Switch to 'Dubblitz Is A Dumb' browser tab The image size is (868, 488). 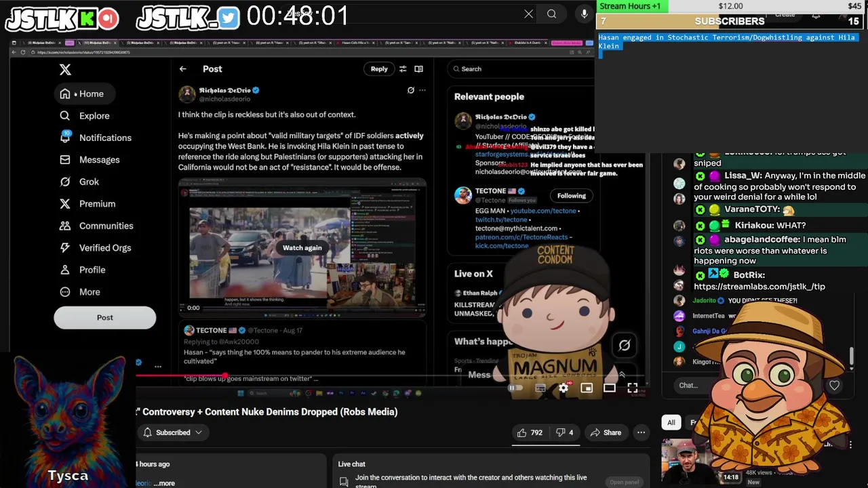tap(529, 43)
